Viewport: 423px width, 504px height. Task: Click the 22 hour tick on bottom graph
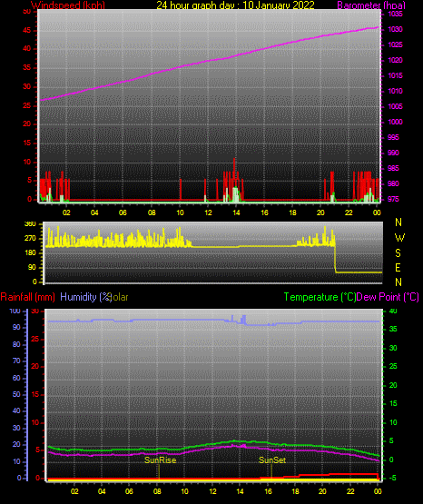coord(350,491)
